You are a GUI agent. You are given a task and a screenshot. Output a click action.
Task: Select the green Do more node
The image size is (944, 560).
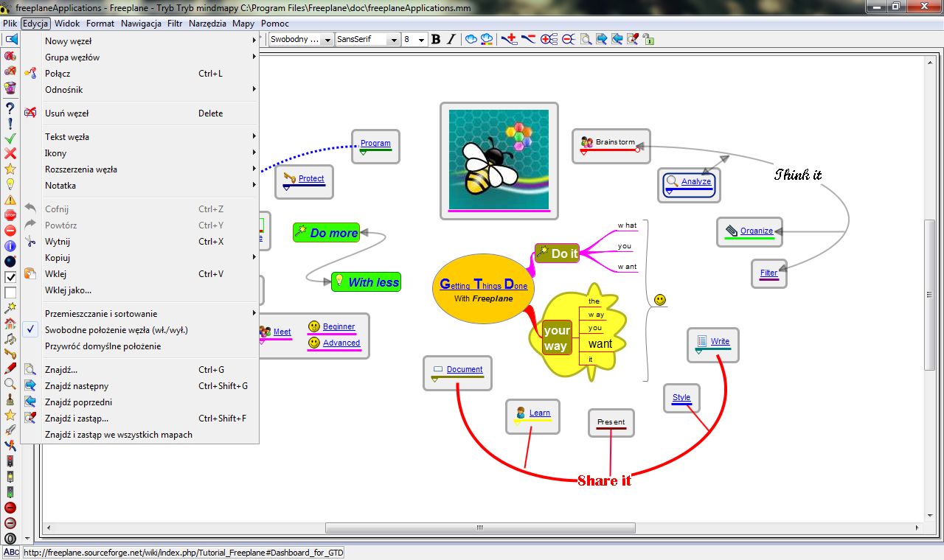click(326, 233)
